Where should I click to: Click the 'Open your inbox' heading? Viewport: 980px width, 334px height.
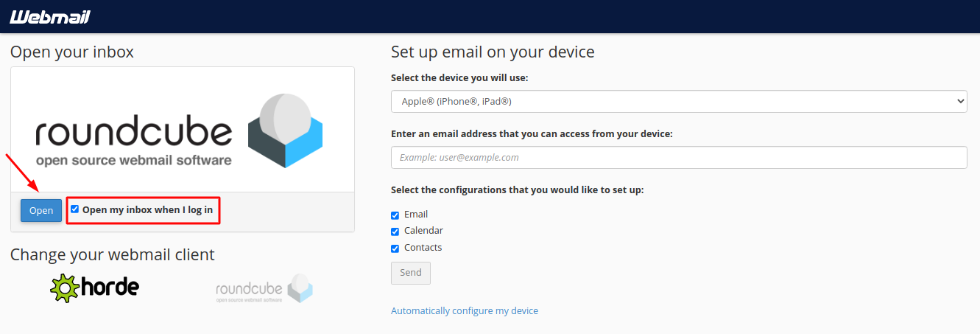[x=72, y=52]
